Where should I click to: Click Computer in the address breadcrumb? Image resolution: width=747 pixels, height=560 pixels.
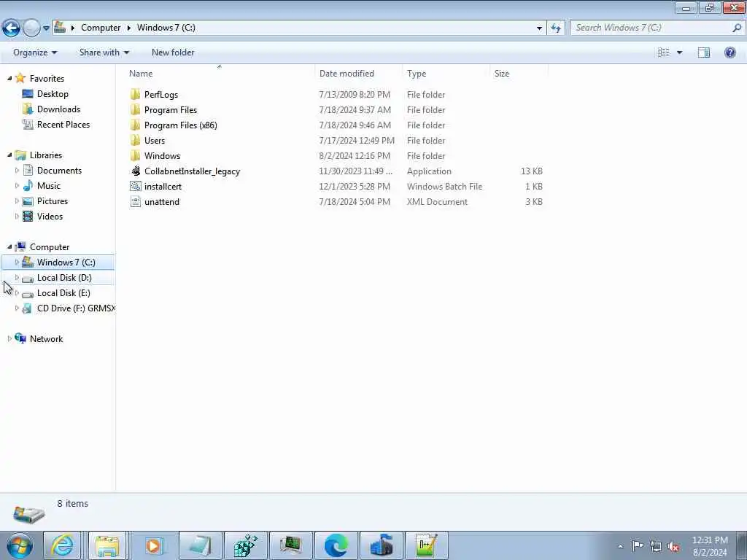(101, 28)
